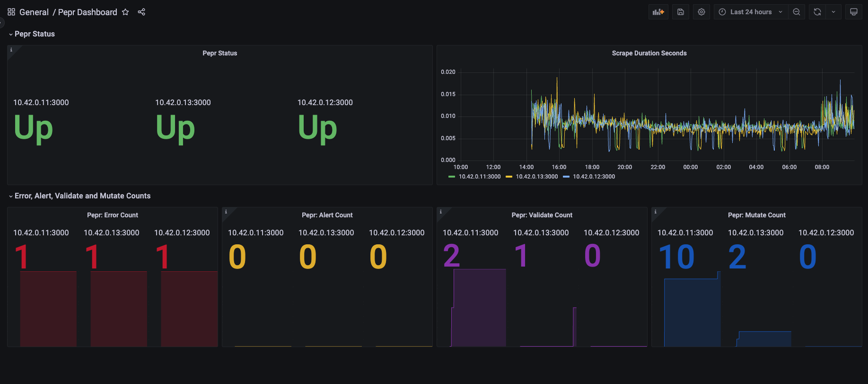Viewport: 868px width, 384px height.
Task: Cycle view mode with monitor icon
Action: (x=853, y=12)
